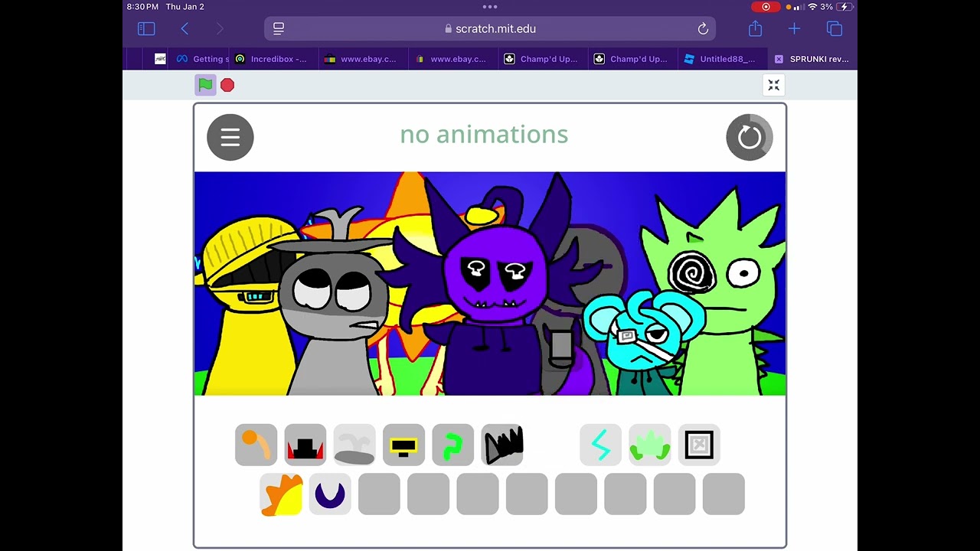
Task: Click the "no animations" title text
Action: coord(484,135)
